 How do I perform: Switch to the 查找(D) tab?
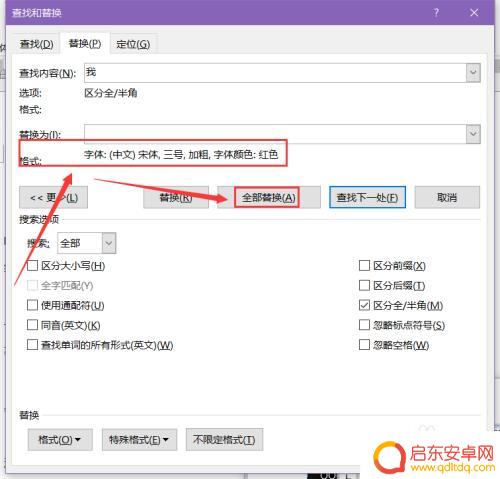pyautogui.click(x=36, y=44)
